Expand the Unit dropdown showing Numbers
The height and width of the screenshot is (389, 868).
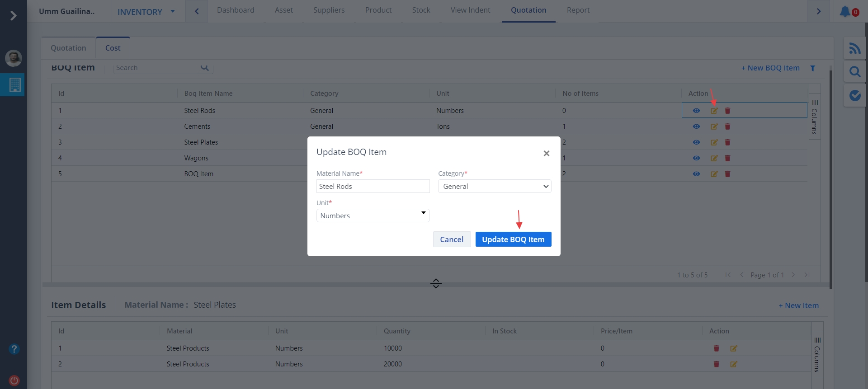(373, 216)
